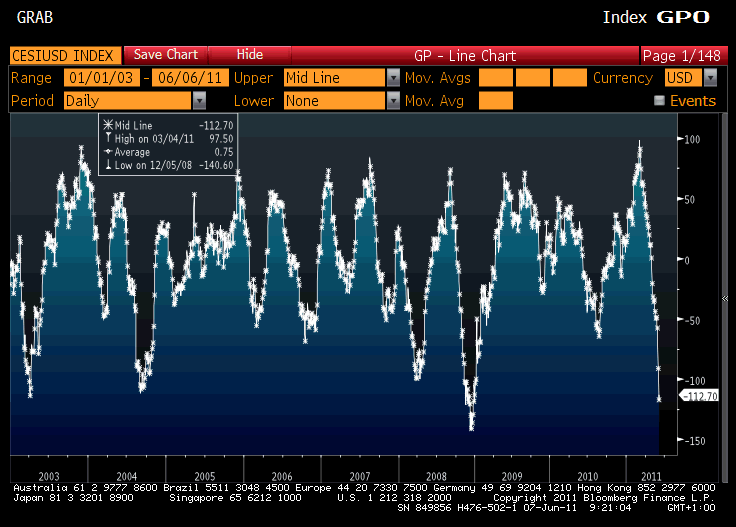Expand the Period Daily dropdown
The image size is (736, 527).
tap(199, 101)
